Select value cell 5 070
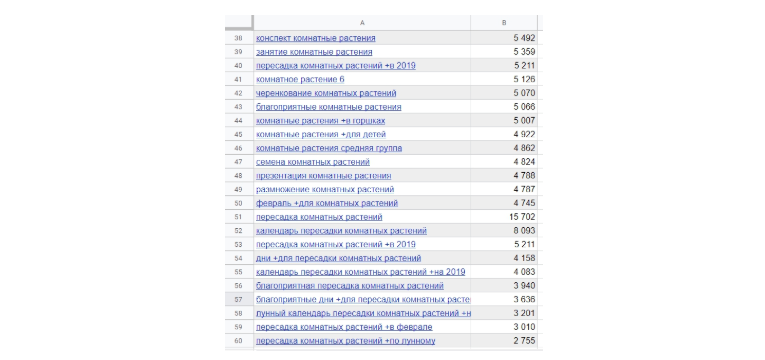This screenshot has height=360, width=765. (x=504, y=93)
